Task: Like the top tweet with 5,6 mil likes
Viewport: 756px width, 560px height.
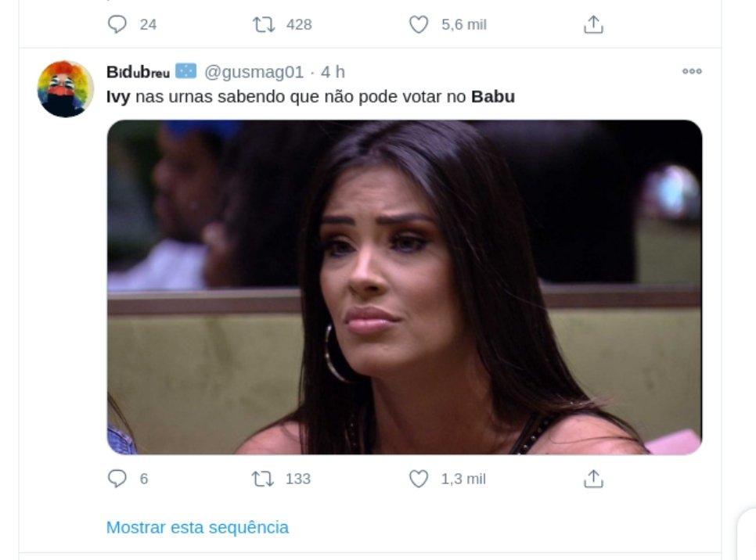Action: [419, 24]
